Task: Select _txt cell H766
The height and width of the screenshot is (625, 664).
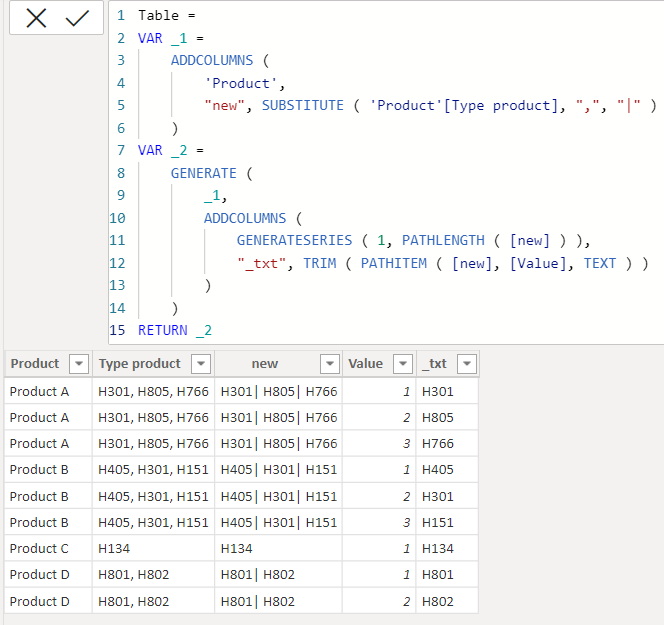Action: pos(447,444)
